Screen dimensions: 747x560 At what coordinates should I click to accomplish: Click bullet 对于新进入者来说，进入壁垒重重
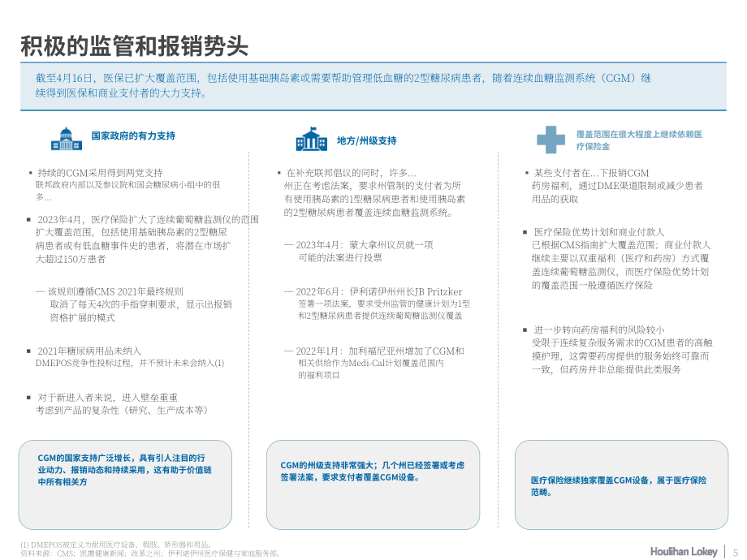pyautogui.click(x=108, y=397)
